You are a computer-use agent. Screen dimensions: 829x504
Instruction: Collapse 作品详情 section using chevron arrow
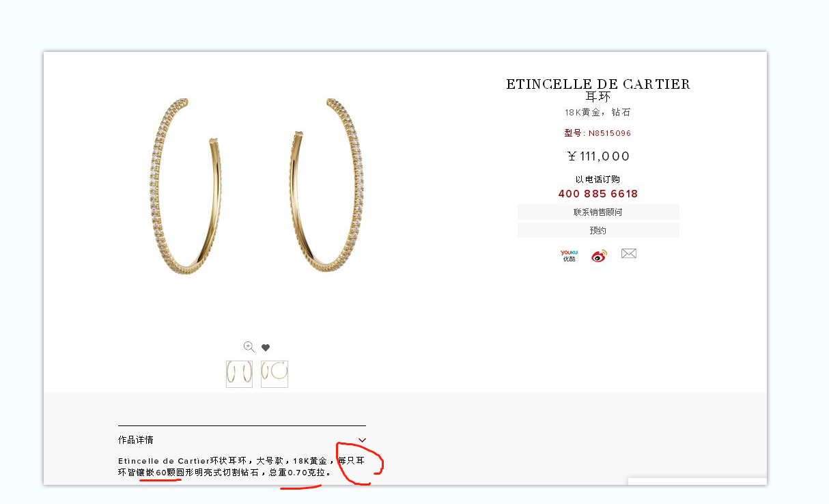(x=362, y=440)
